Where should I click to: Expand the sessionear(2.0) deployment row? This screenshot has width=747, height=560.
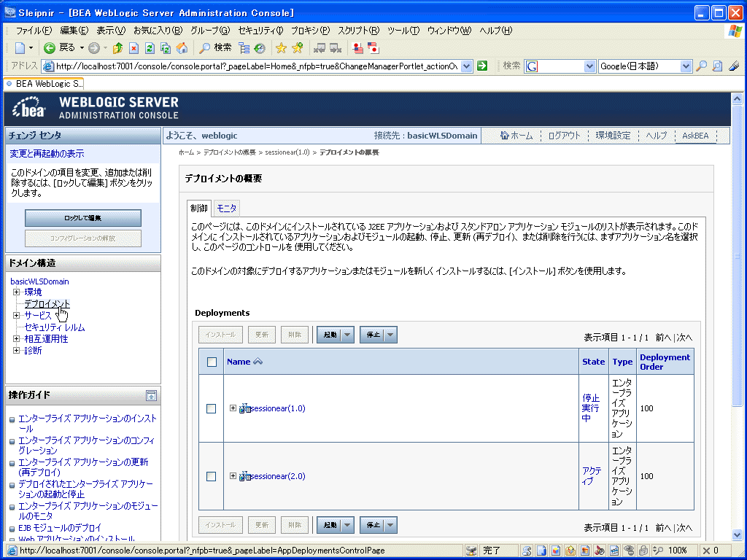pyautogui.click(x=233, y=475)
